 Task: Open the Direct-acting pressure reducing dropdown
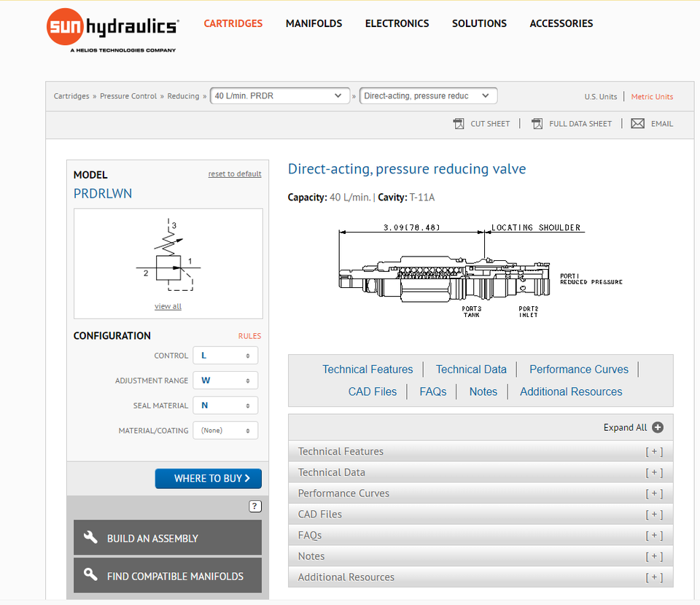click(428, 96)
